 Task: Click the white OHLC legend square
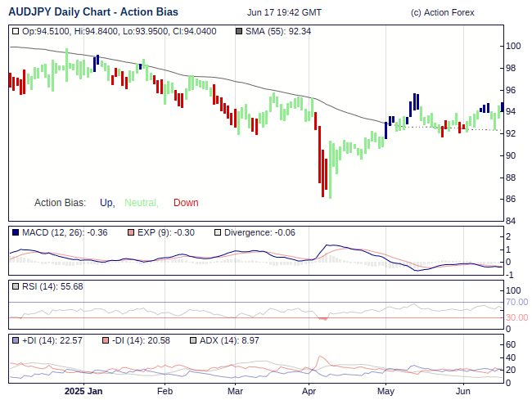click(x=16, y=31)
